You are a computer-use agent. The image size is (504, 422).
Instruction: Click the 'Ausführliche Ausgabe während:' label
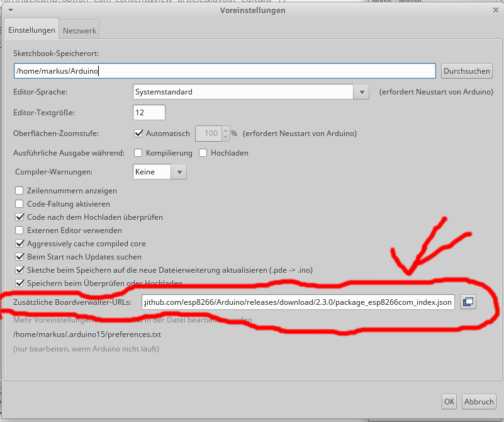point(69,153)
